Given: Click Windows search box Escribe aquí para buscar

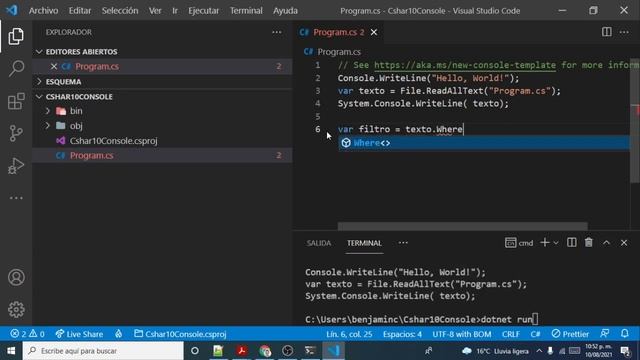Looking at the screenshot, I should (103, 351).
